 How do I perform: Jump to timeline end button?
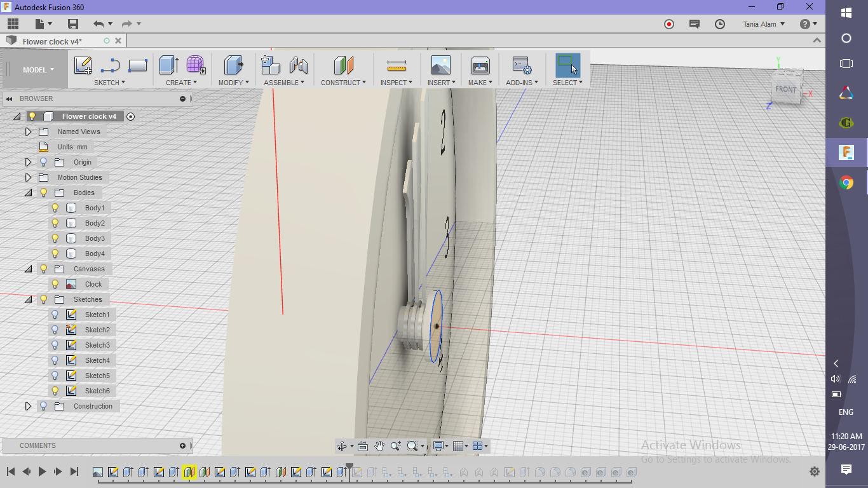(74, 471)
